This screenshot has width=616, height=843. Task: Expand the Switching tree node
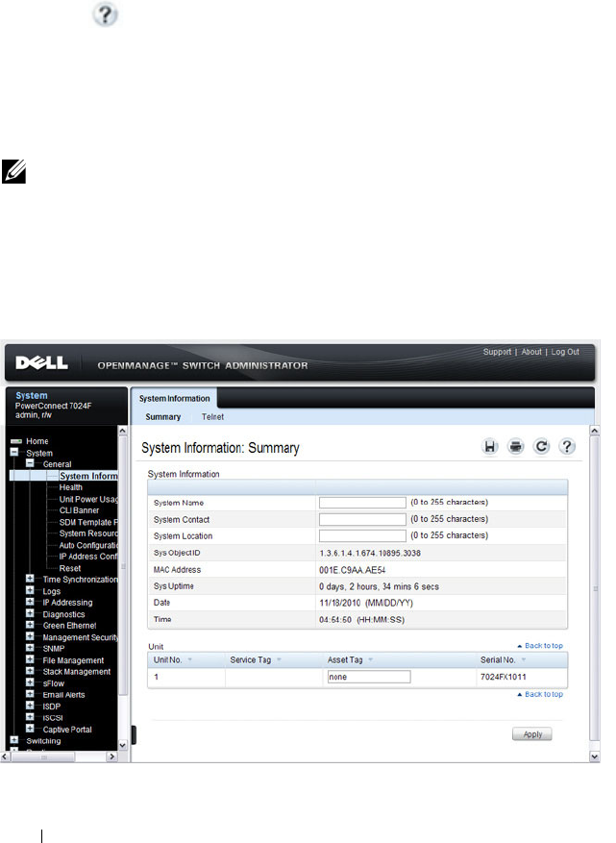click(x=14, y=740)
